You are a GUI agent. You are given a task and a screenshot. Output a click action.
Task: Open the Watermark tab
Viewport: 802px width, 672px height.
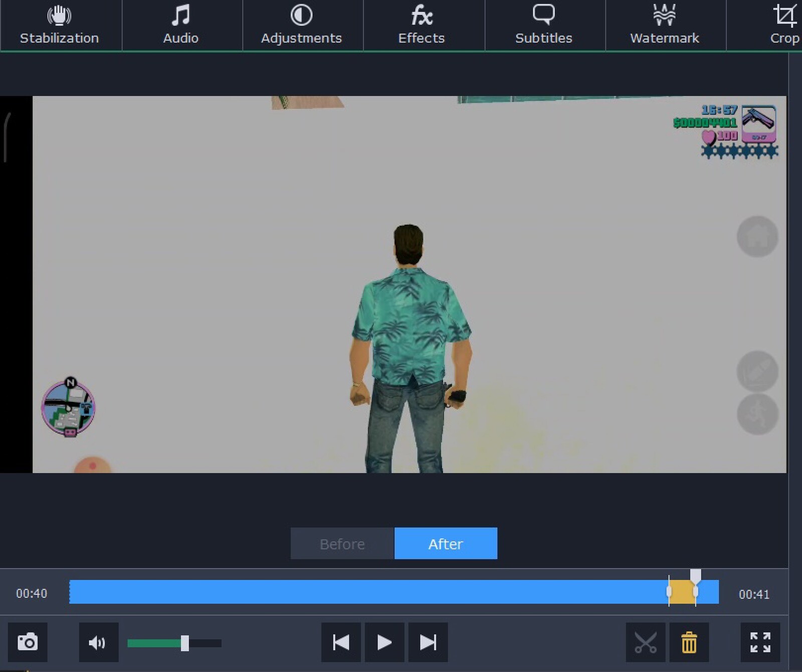665,25
